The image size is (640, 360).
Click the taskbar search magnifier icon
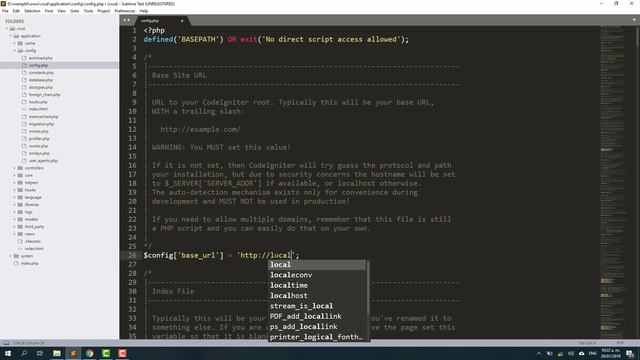(x=24, y=353)
